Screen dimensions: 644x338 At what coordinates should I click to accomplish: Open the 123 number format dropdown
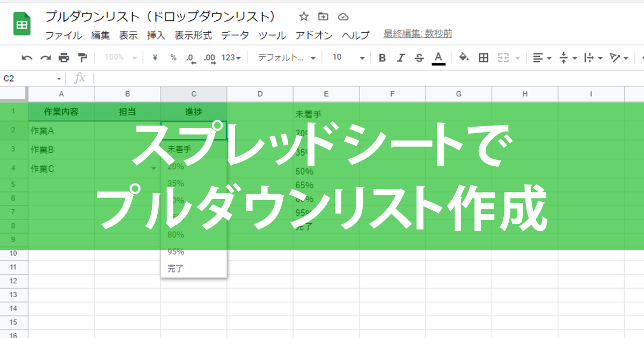click(x=231, y=57)
